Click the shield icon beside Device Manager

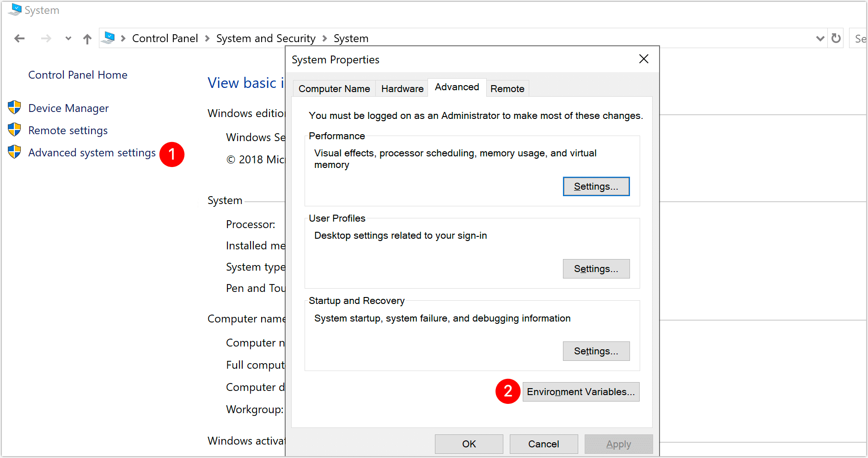(15, 108)
